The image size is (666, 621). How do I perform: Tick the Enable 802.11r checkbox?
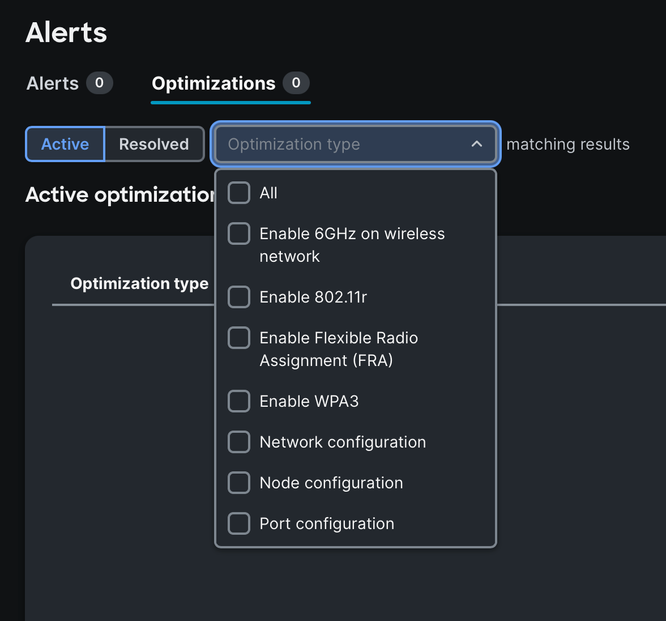[239, 297]
